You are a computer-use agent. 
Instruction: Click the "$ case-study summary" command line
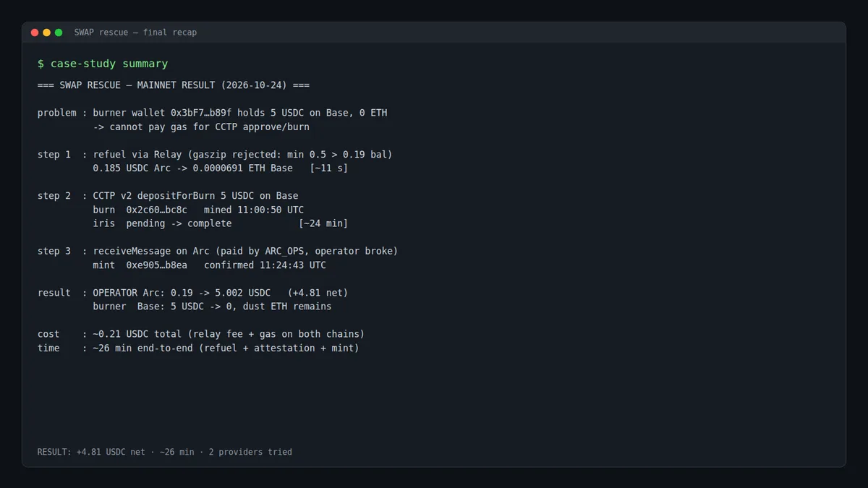(x=103, y=64)
